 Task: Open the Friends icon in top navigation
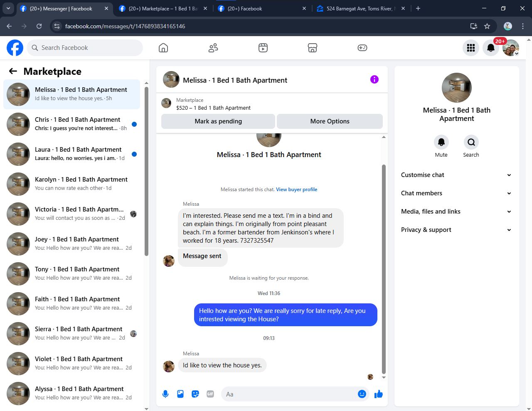coord(213,48)
